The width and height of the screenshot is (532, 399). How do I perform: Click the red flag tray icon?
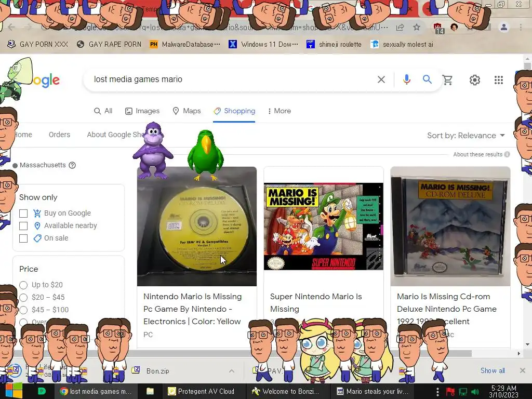[450, 392]
